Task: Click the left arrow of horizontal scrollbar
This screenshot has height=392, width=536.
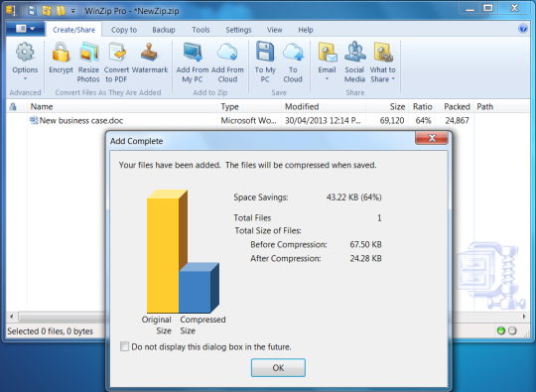Action: (11, 317)
